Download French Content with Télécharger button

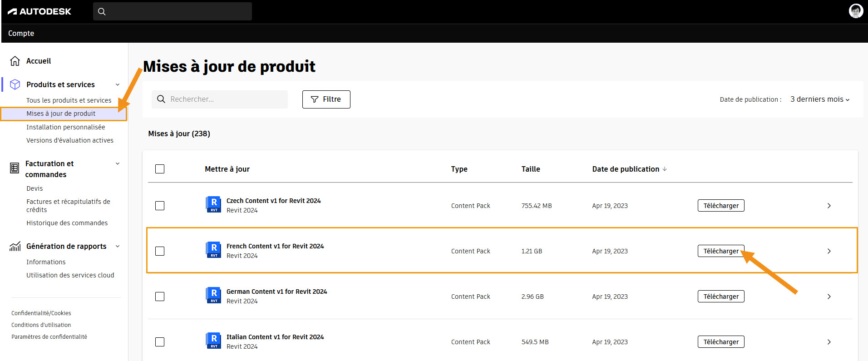[x=720, y=251]
